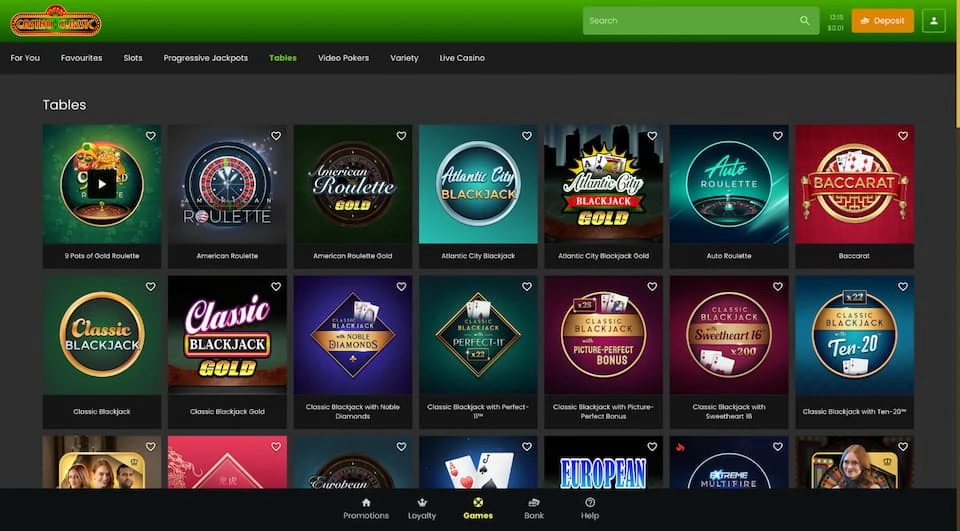Open Picture-Perfect Bonus blackjack thumbnail
The width and height of the screenshot is (960, 531).
(603, 335)
